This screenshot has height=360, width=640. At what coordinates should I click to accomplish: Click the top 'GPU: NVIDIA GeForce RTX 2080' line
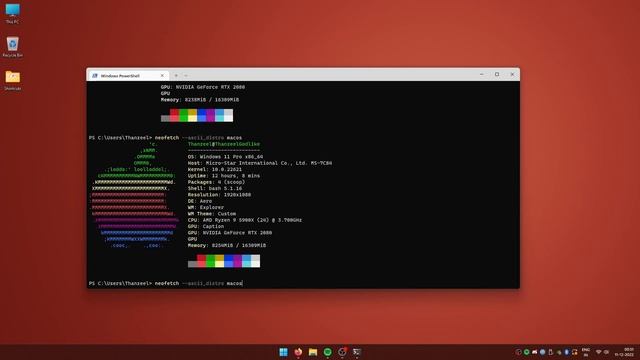tap(203, 87)
